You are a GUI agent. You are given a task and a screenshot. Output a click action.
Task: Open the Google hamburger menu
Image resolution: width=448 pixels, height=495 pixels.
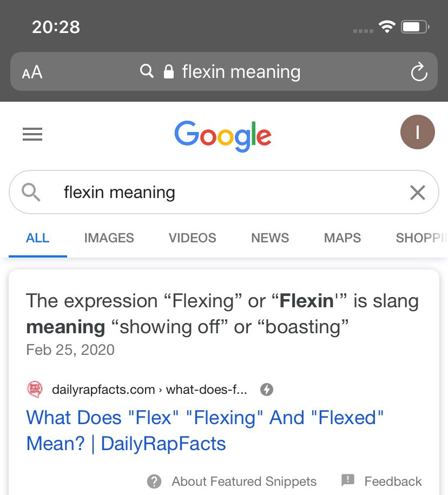tap(32, 134)
